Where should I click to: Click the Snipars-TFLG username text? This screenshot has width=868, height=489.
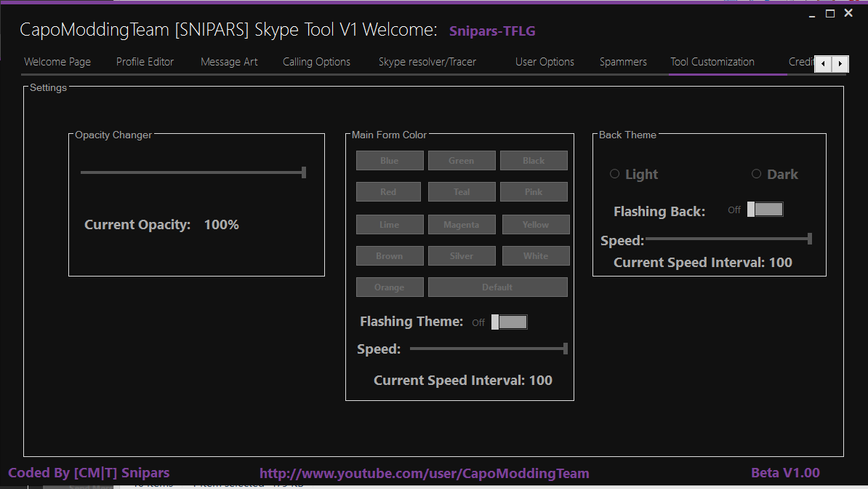click(492, 31)
